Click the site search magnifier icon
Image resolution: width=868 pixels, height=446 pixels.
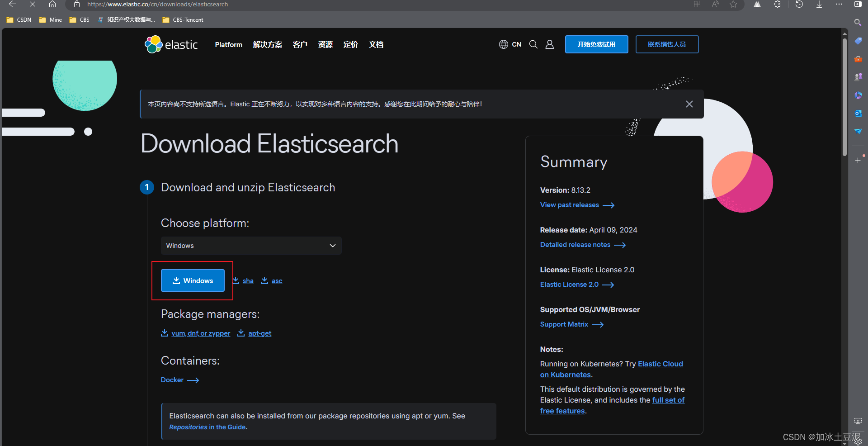[x=533, y=44]
